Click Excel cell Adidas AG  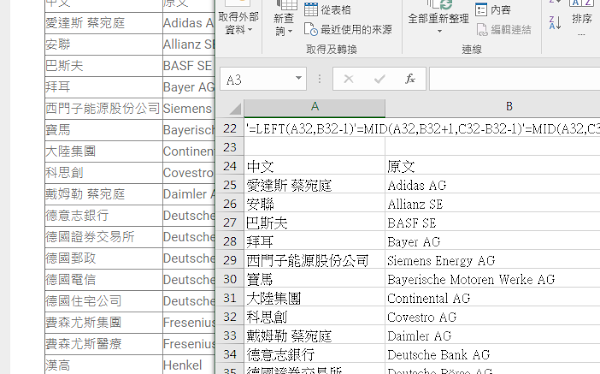[493, 185]
